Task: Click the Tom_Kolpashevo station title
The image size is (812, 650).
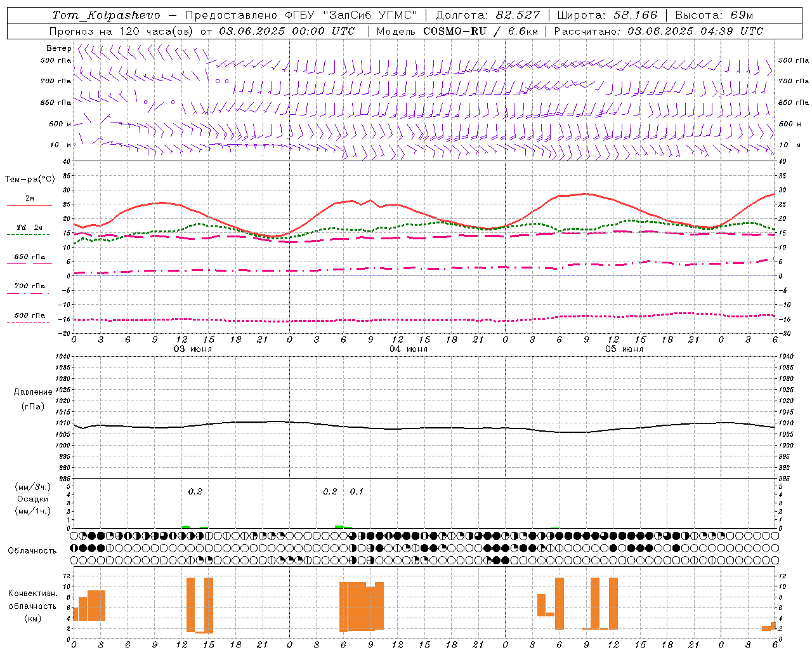Action: coord(107,15)
